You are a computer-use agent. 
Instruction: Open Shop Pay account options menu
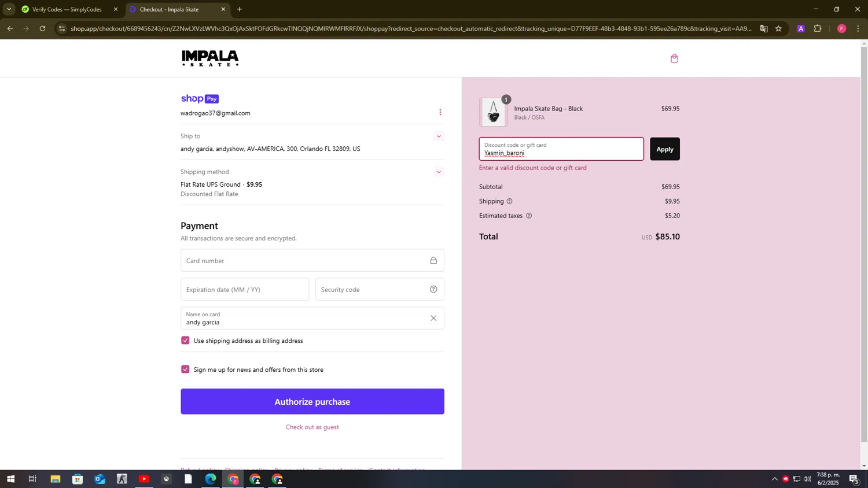point(440,112)
